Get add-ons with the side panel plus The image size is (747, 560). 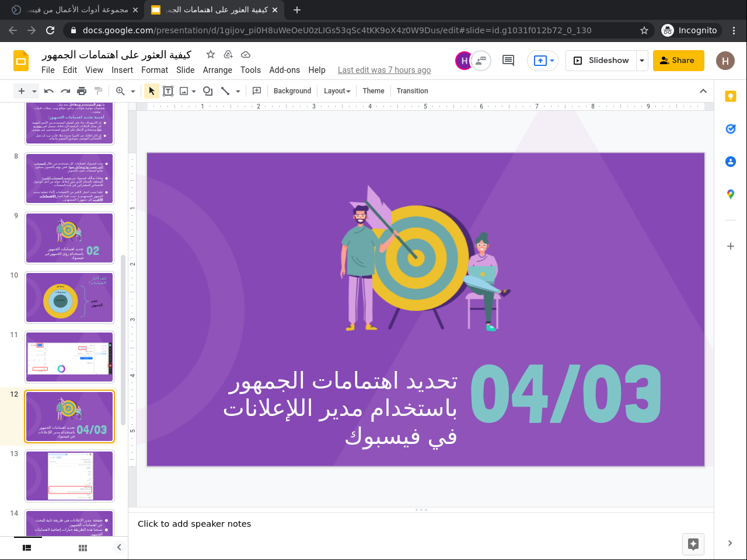(731, 246)
